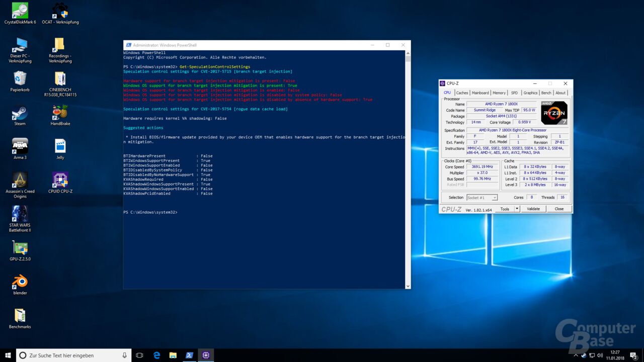Click the Core Voltage 0.959 V value
The height and width of the screenshot is (362, 644).
point(524,122)
